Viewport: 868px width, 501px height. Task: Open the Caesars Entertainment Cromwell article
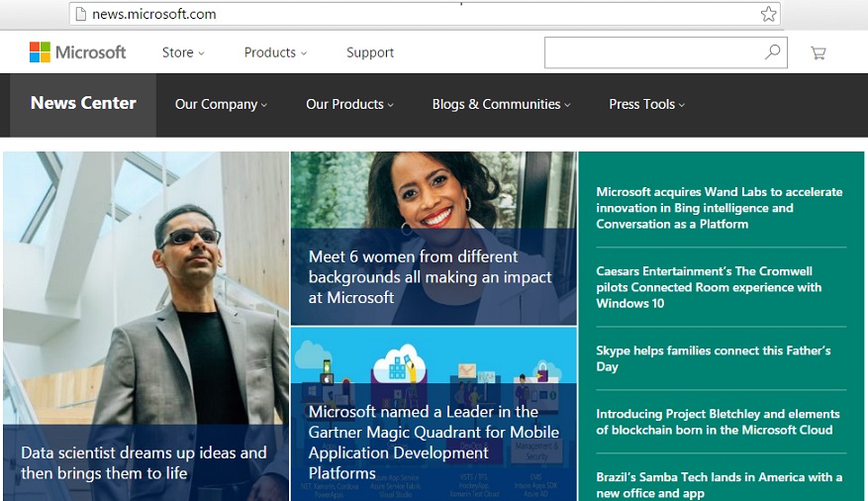point(709,287)
